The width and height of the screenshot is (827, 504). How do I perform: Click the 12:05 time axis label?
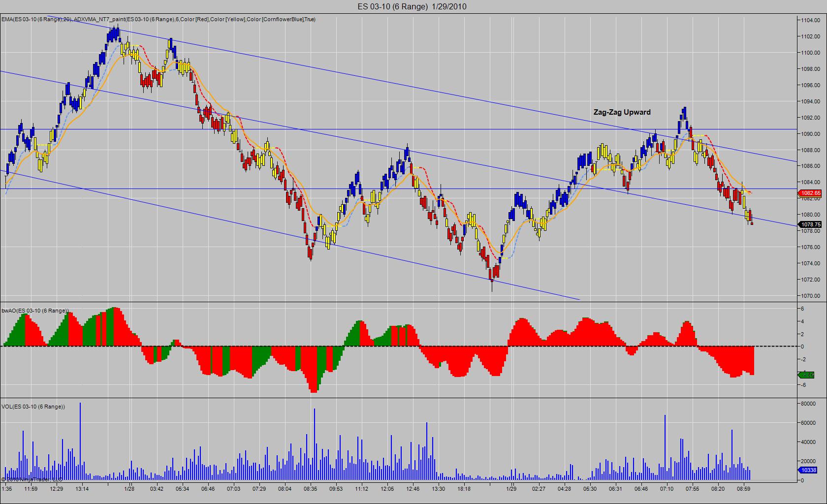387,489
